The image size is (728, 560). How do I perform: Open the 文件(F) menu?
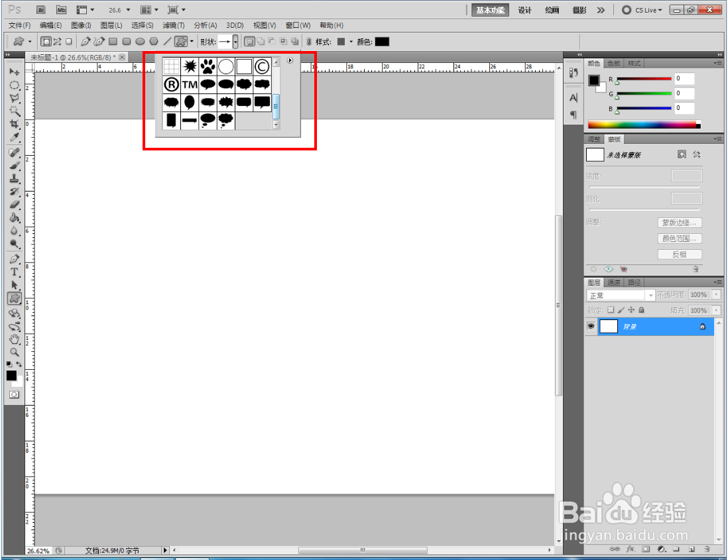(19, 25)
